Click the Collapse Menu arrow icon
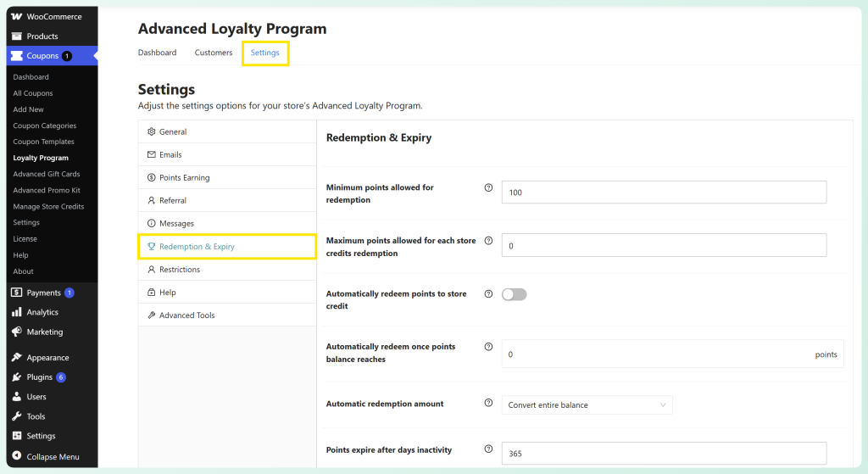The height and width of the screenshot is (474, 868). point(17,455)
